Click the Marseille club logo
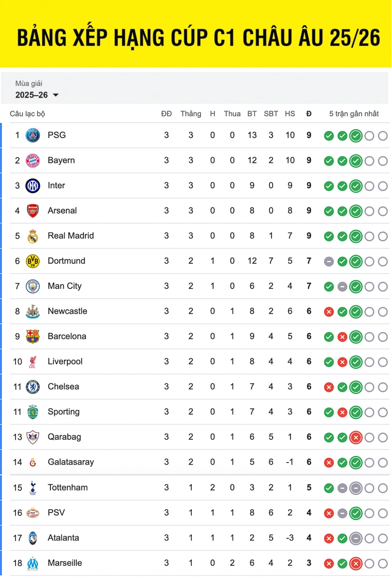Screen dimensions: 392x578 click(x=33, y=563)
